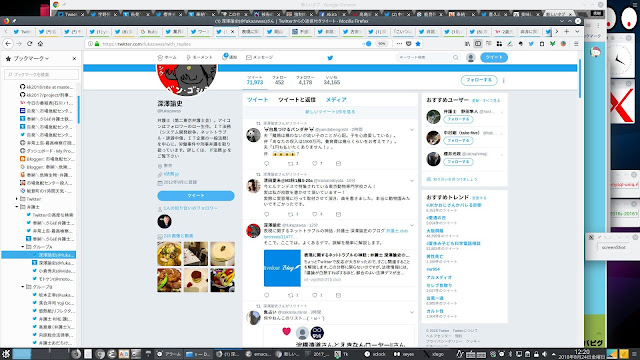Screen dimensions: 640x360
Task: Switch to the first Twitter tab
Action: 22,31
